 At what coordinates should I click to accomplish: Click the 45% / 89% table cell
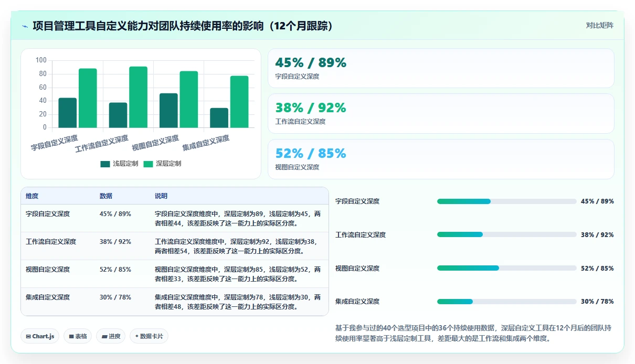[115, 214]
